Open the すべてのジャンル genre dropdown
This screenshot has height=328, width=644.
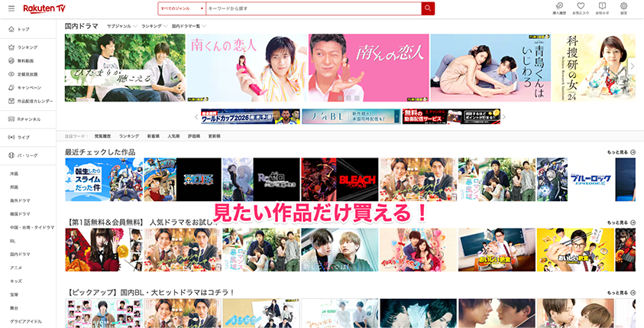(182, 8)
